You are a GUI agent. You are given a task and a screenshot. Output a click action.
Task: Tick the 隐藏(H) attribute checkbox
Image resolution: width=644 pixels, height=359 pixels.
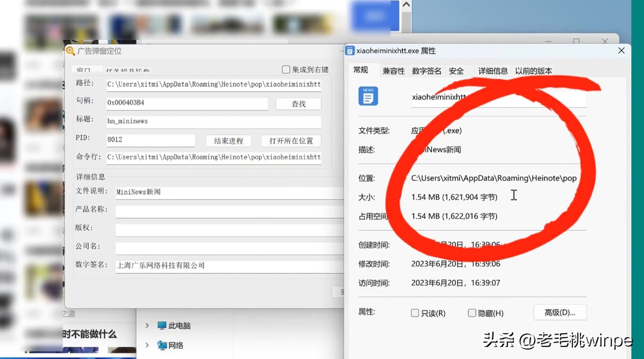[472, 313]
